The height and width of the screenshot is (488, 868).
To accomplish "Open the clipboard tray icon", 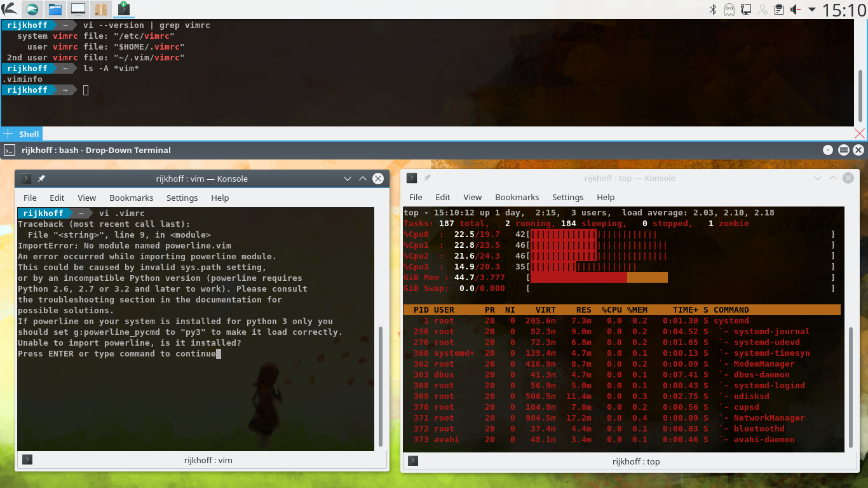I will tap(779, 10).
